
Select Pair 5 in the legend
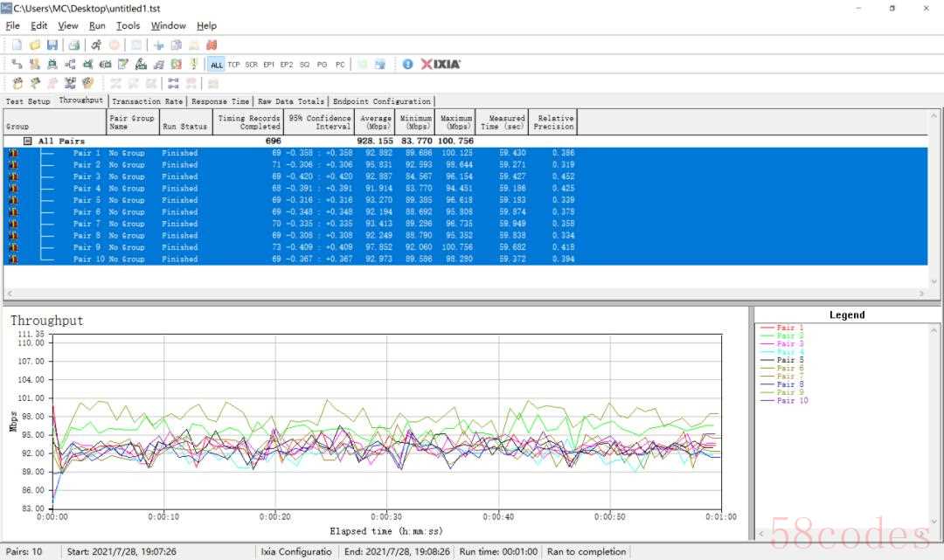pyautogui.click(x=790, y=360)
